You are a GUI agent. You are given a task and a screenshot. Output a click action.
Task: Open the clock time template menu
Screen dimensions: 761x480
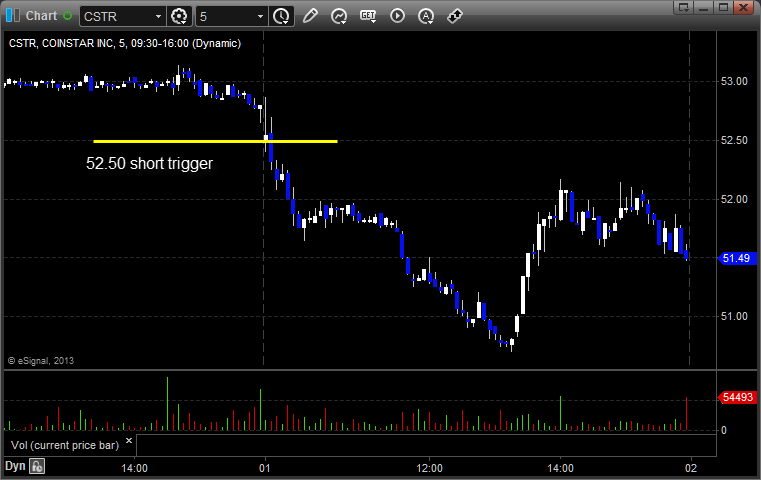coord(281,17)
